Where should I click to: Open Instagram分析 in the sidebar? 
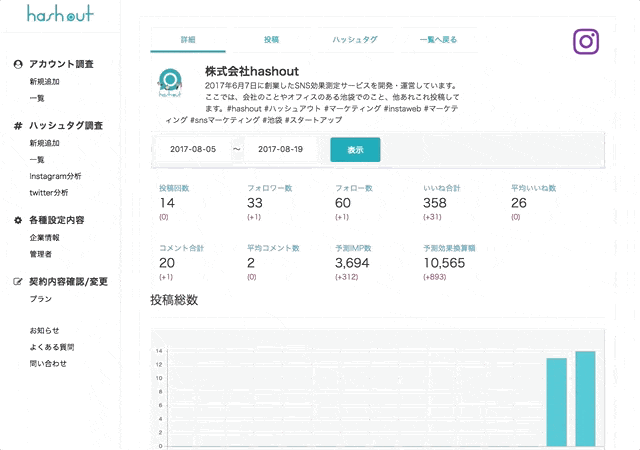[55, 176]
